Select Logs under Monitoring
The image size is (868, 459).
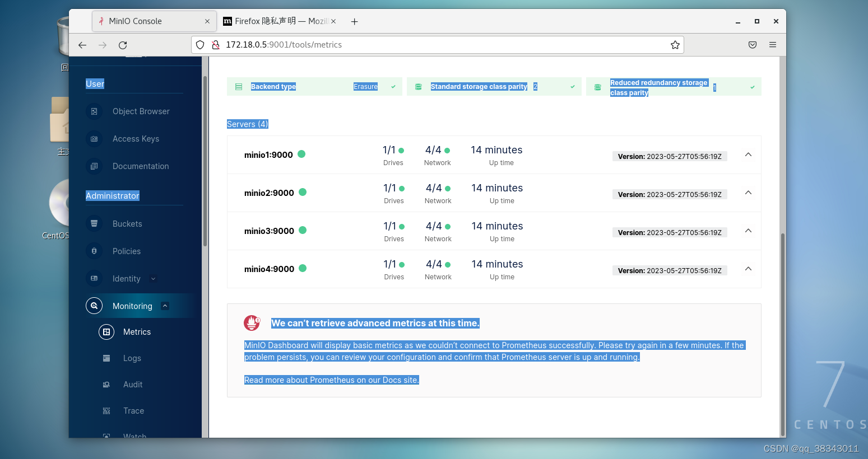coord(132,358)
